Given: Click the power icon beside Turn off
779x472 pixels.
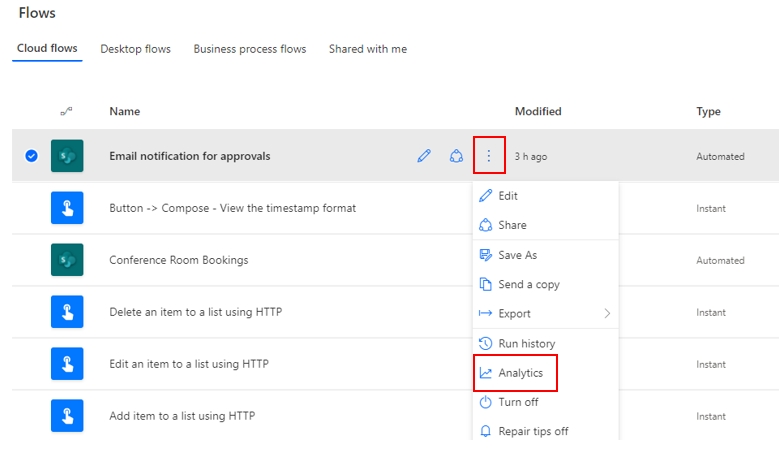Looking at the screenshot, I should click(x=485, y=402).
